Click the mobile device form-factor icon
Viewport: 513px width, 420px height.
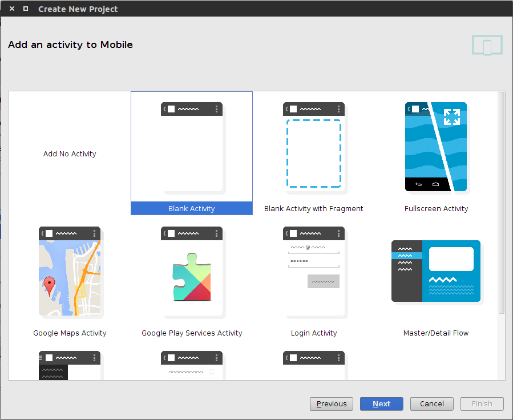pos(487,45)
